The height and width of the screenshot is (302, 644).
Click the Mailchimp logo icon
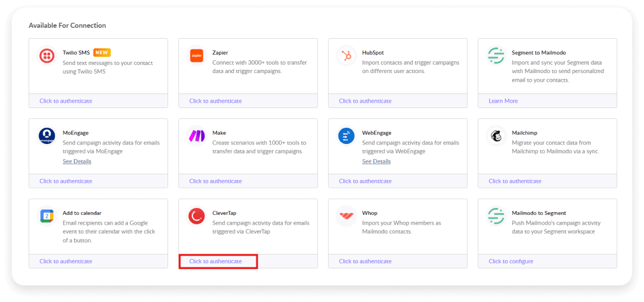tap(496, 135)
